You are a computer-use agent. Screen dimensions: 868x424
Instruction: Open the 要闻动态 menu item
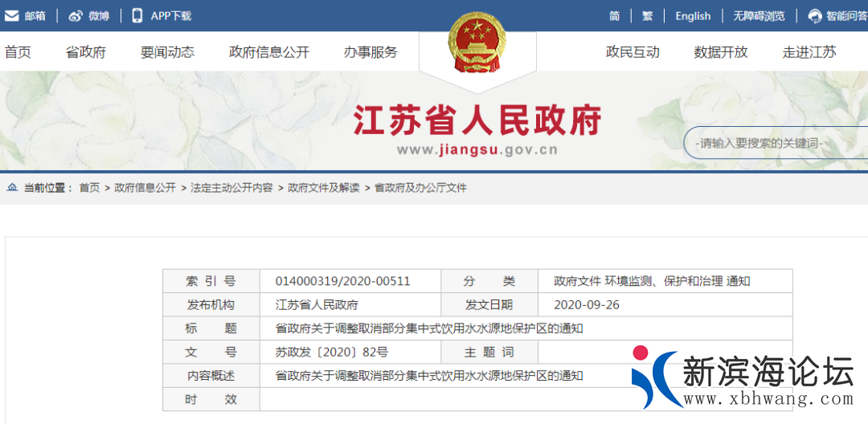click(168, 52)
